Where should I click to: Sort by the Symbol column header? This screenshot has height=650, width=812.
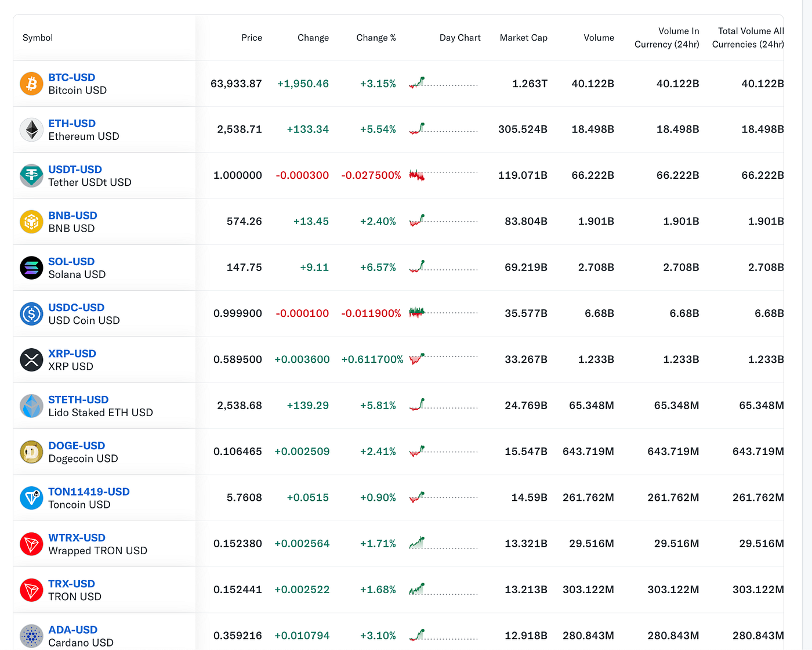(x=38, y=38)
